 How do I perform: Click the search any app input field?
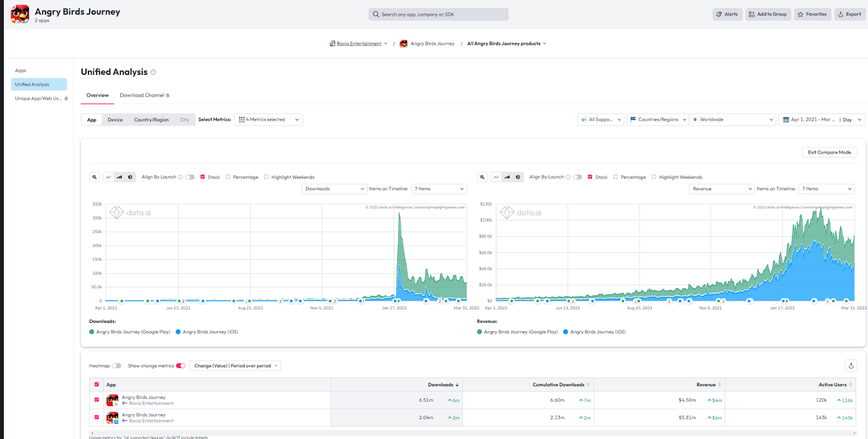coord(438,14)
